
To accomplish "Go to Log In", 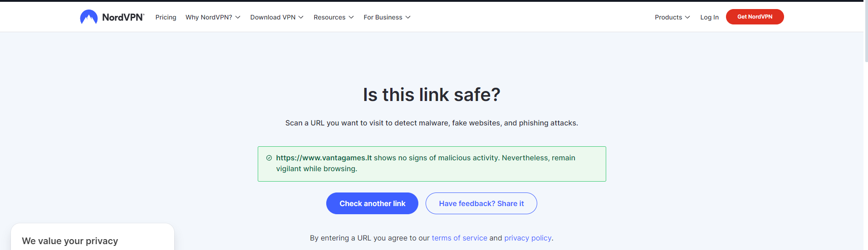I will (x=709, y=17).
